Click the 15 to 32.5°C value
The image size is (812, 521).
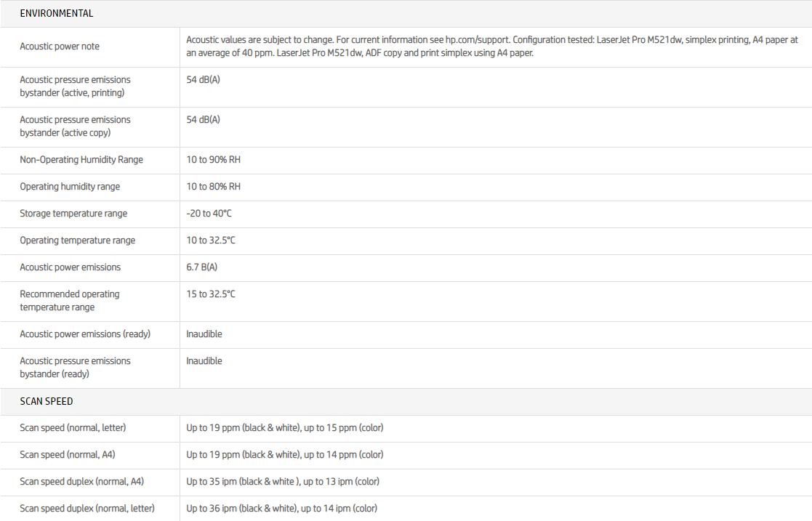tap(211, 294)
